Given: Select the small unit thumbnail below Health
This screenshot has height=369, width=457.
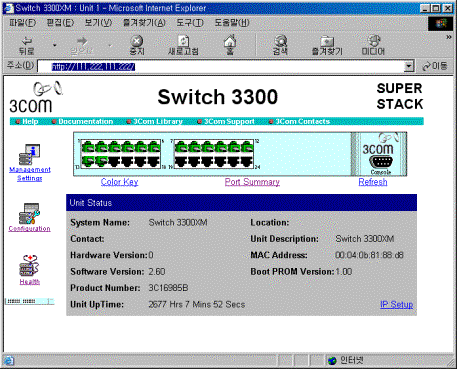Looking at the screenshot, I should [x=30, y=301].
